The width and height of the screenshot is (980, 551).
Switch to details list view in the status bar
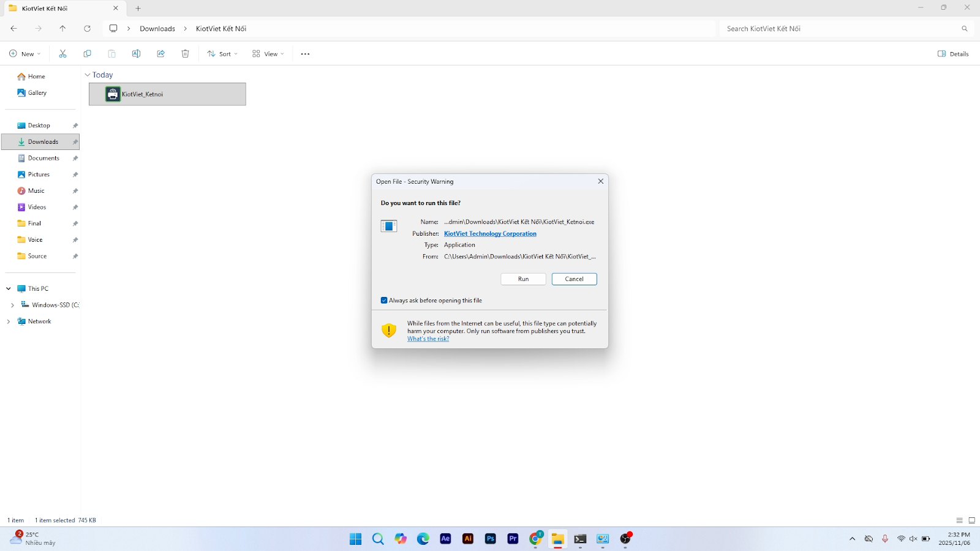(x=960, y=520)
